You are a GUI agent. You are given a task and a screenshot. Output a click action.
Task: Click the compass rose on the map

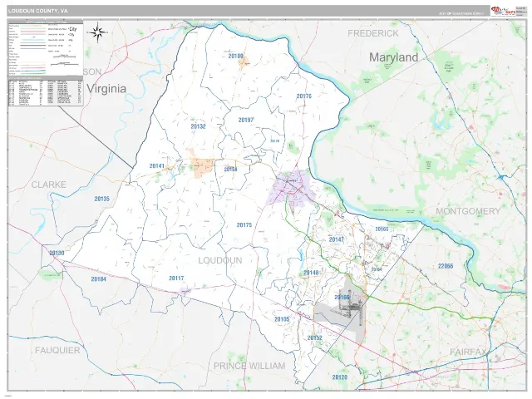[x=98, y=33]
